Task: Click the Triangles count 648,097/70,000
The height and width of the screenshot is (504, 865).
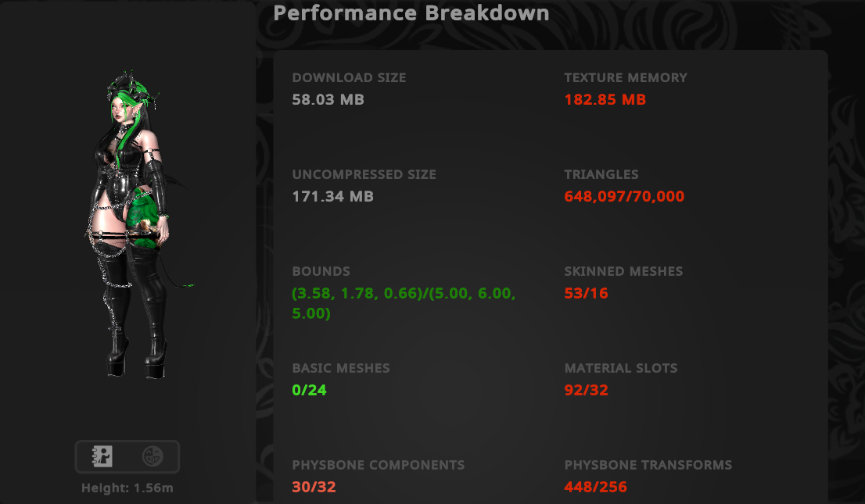Action: click(624, 196)
